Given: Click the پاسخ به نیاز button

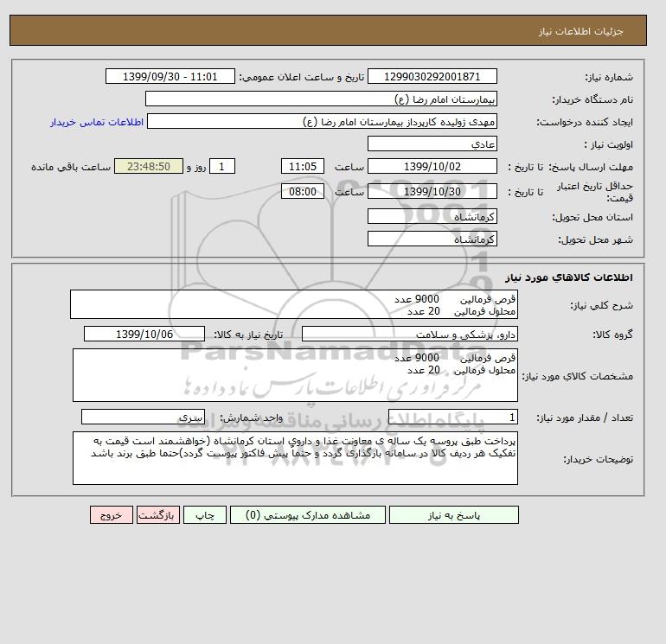Looking at the screenshot, I should click(x=453, y=515).
